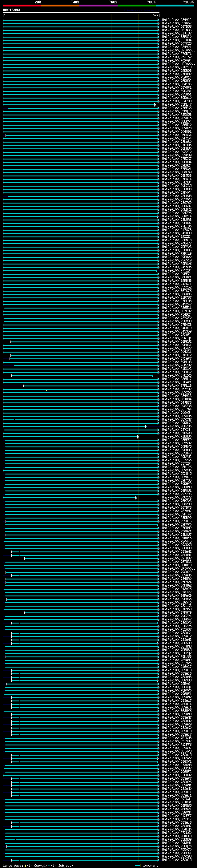Screen dimensions: 197x868
Task: Click the query end position 577
Action: click(x=155, y=15)
